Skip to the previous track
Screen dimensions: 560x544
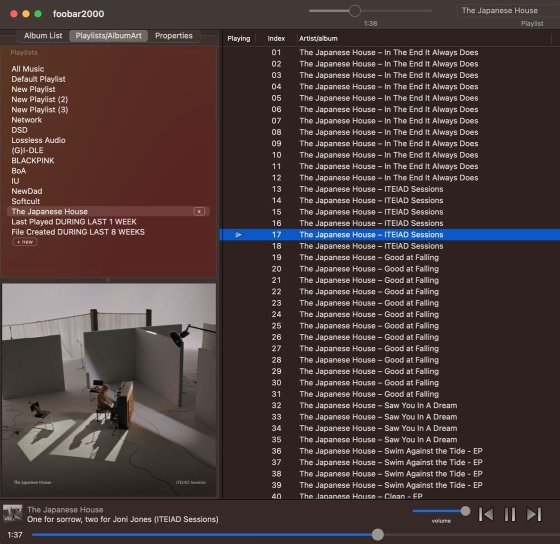[x=486, y=514]
